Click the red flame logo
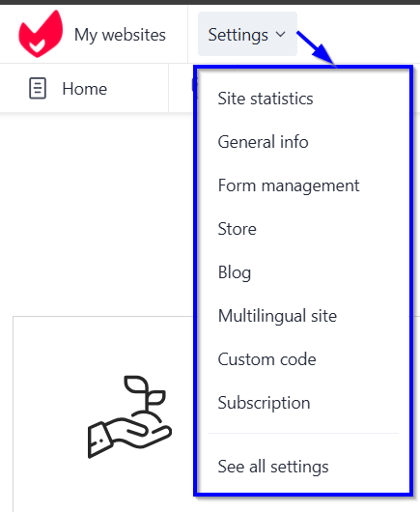420x512 pixels. coord(41,34)
